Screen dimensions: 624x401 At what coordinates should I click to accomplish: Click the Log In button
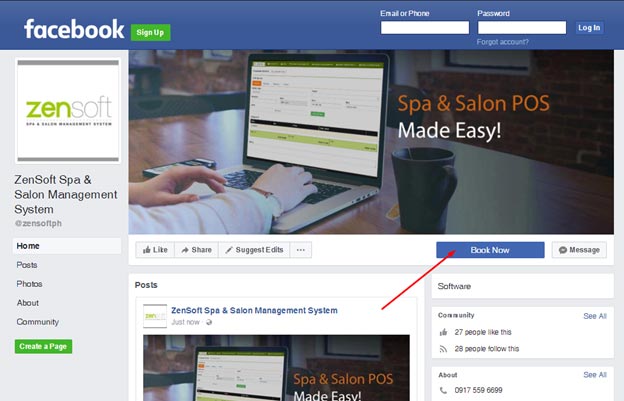[589, 27]
